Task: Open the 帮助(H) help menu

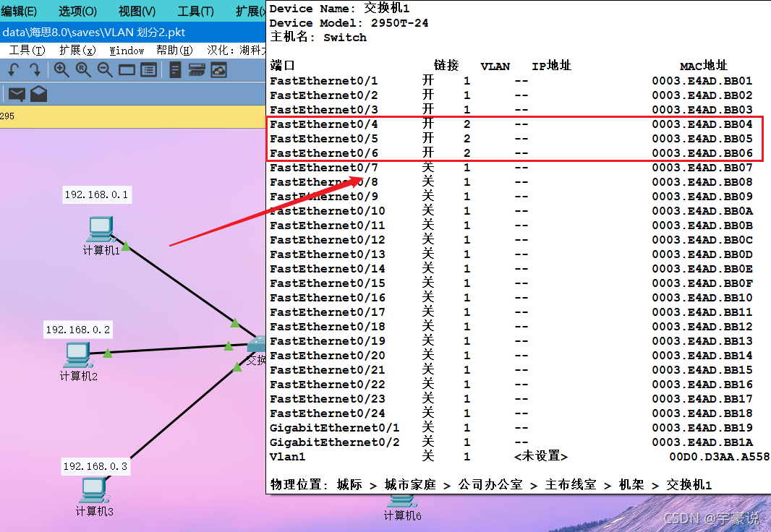Action: [x=174, y=50]
